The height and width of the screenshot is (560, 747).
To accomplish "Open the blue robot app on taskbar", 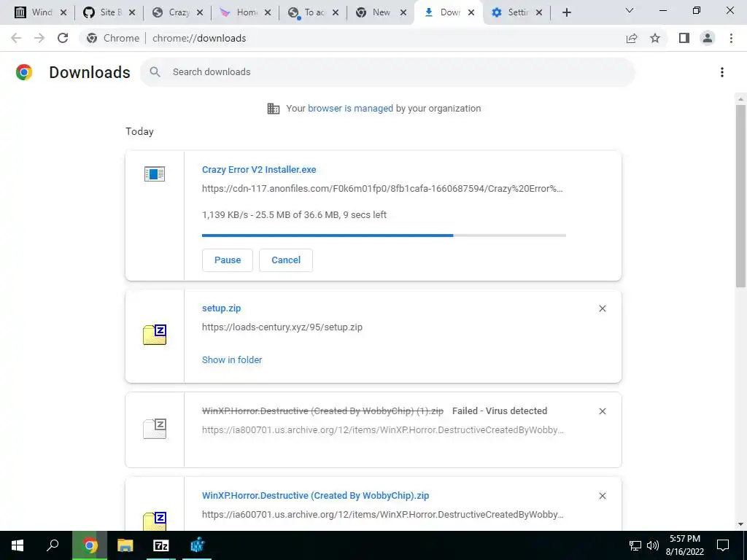I will coord(197,545).
